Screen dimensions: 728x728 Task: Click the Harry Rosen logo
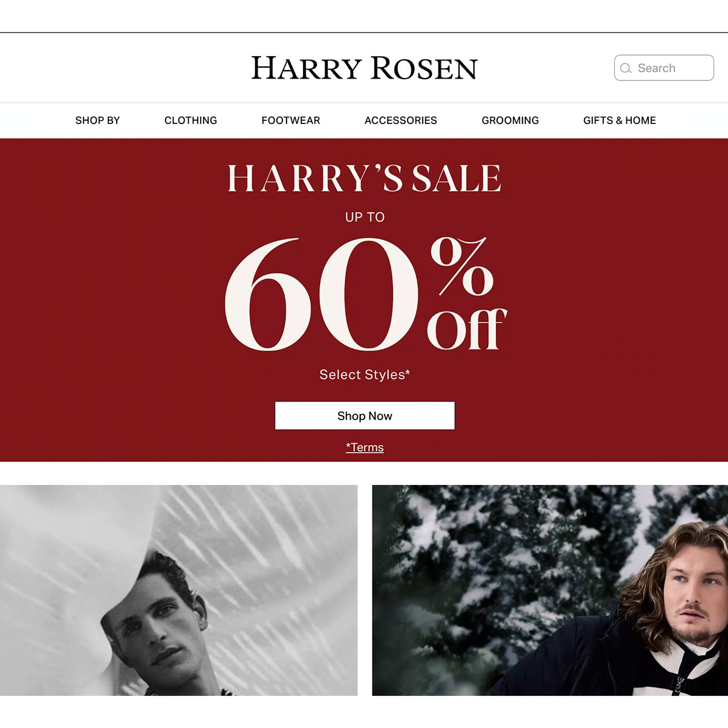(364, 68)
